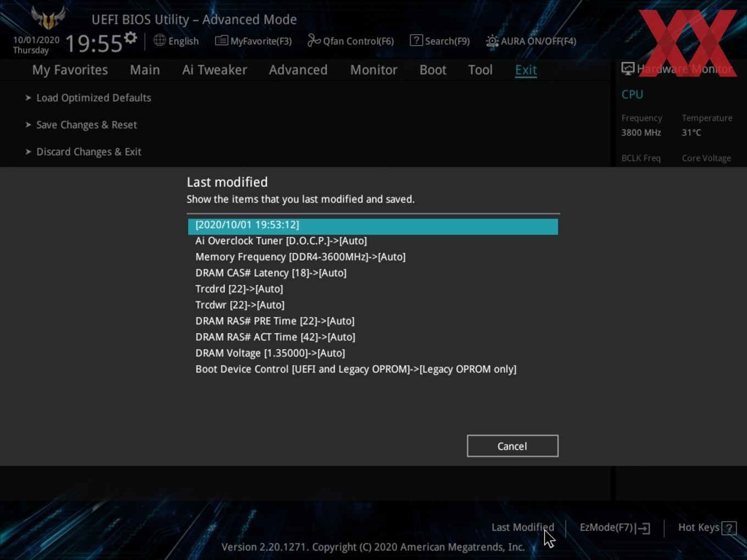
Task: Open the Ai Tweaker tab
Action: 215,70
